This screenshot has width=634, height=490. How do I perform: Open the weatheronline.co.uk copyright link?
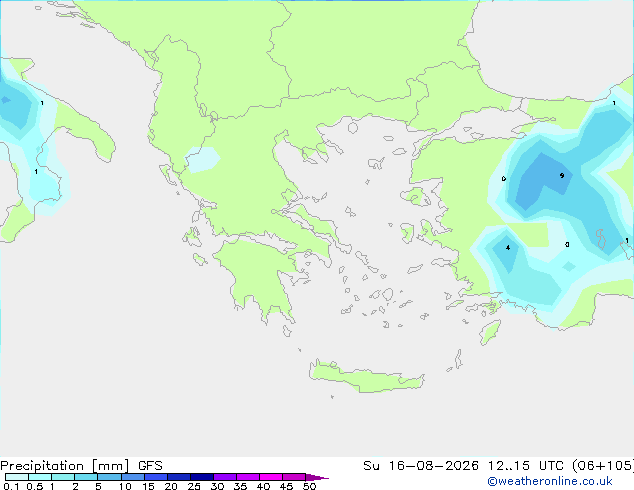[549, 481]
